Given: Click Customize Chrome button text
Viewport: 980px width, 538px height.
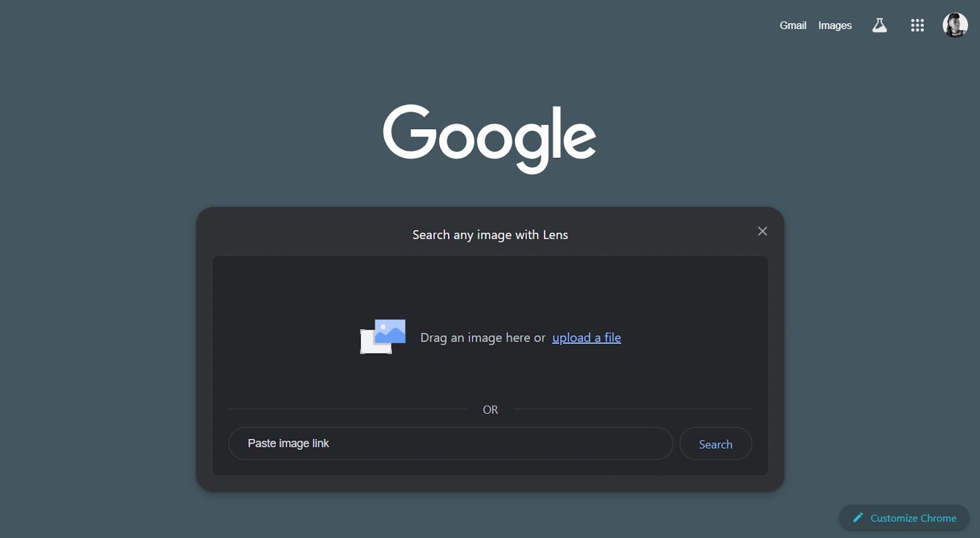Looking at the screenshot, I should [x=913, y=518].
